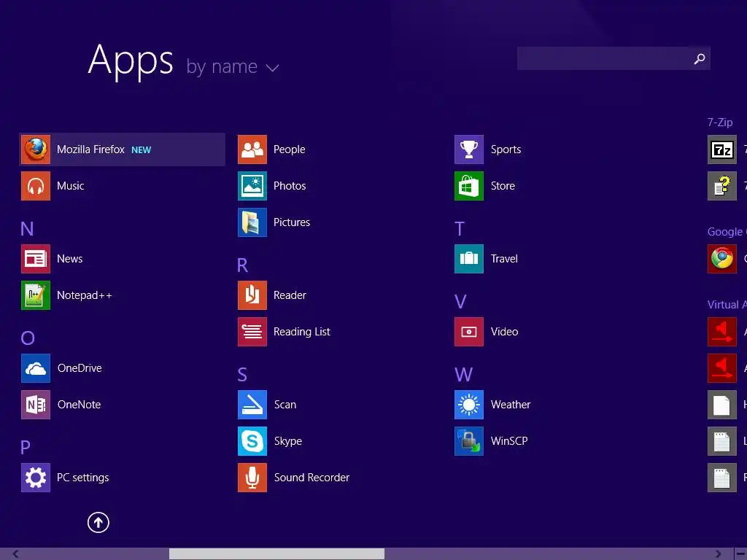Click the horizontal scrollbar thumb
The height and width of the screenshot is (560, 747).
click(276, 554)
